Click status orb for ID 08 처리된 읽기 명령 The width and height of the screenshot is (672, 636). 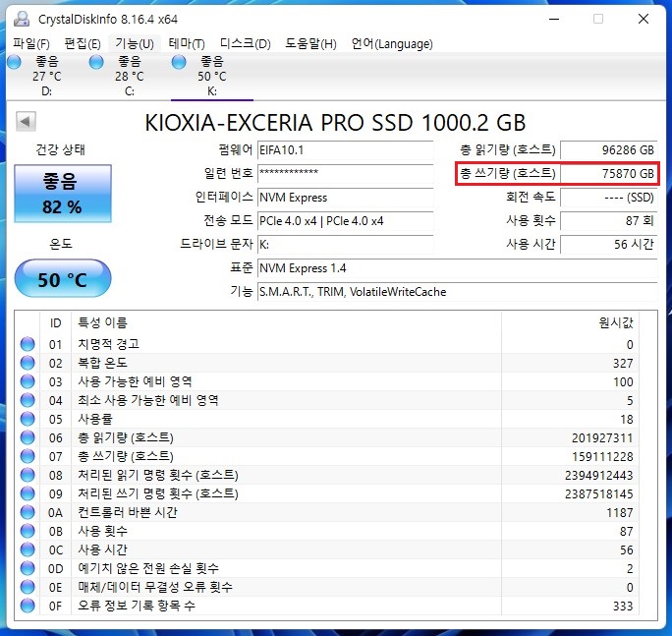coord(28,475)
